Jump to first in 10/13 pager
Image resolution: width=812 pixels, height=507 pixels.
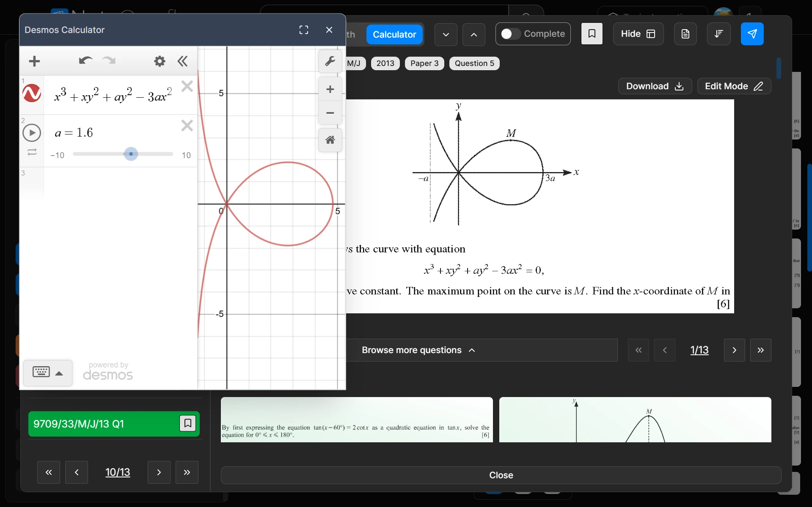[49, 472]
